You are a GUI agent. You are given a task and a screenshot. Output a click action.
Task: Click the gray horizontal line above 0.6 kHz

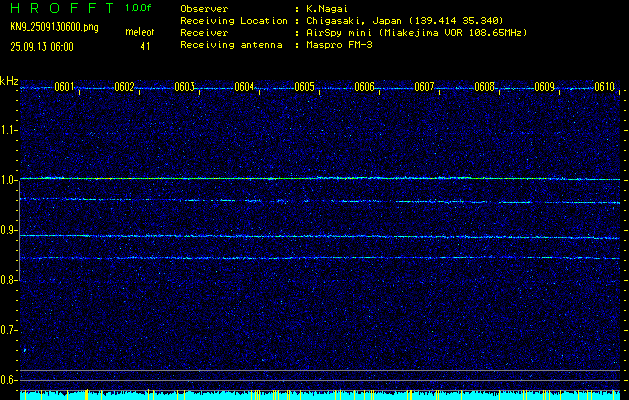pyautogui.click(x=320, y=370)
